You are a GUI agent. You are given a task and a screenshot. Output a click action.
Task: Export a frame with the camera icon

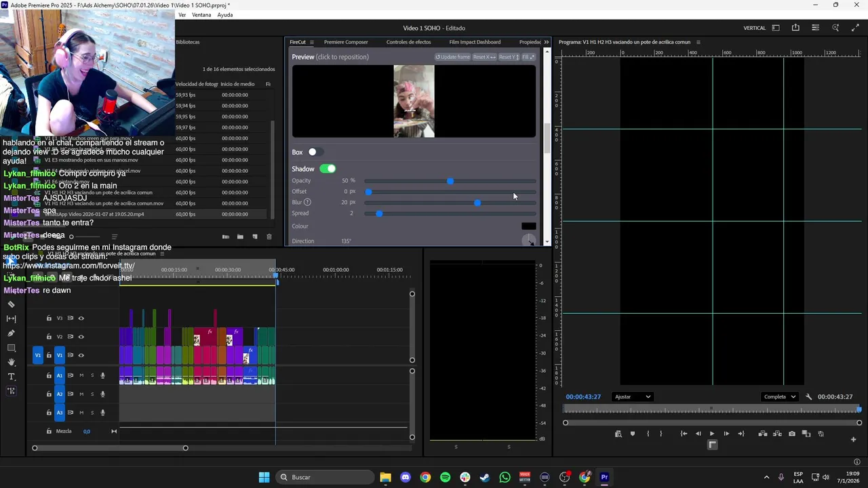(x=792, y=434)
